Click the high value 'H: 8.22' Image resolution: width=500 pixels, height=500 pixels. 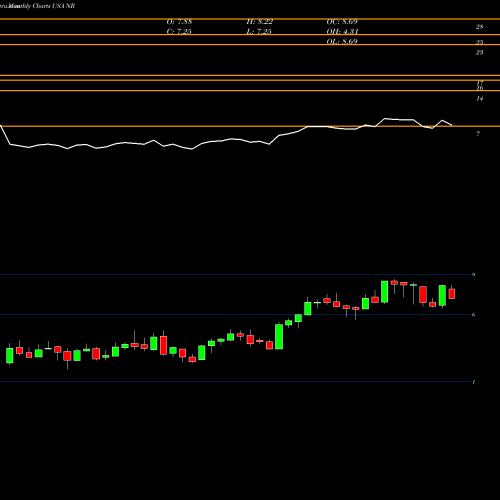260,22
